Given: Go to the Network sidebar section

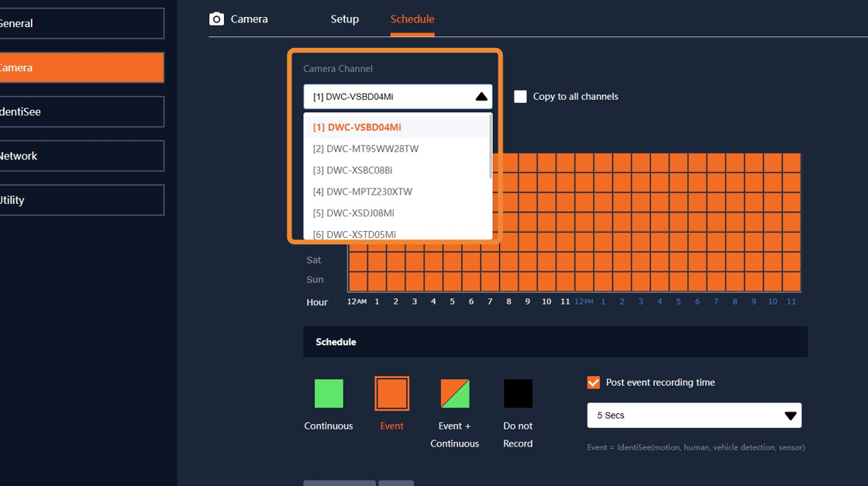Looking at the screenshot, I should point(81,156).
